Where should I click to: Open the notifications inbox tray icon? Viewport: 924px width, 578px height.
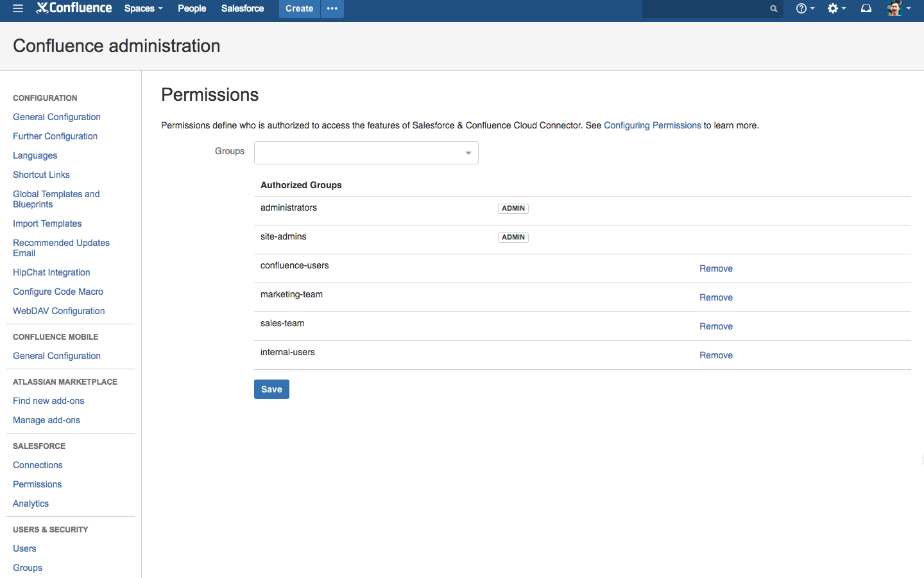(x=866, y=8)
